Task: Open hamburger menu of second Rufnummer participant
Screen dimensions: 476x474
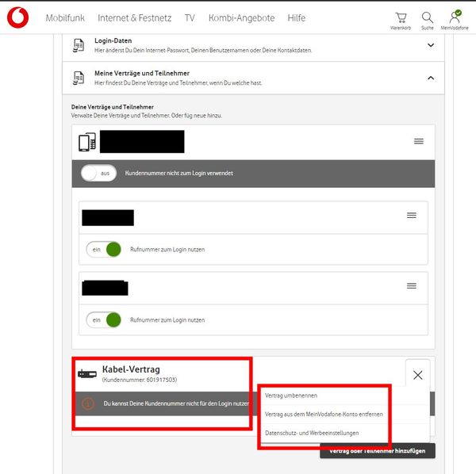Action: (x=411, y=285)
